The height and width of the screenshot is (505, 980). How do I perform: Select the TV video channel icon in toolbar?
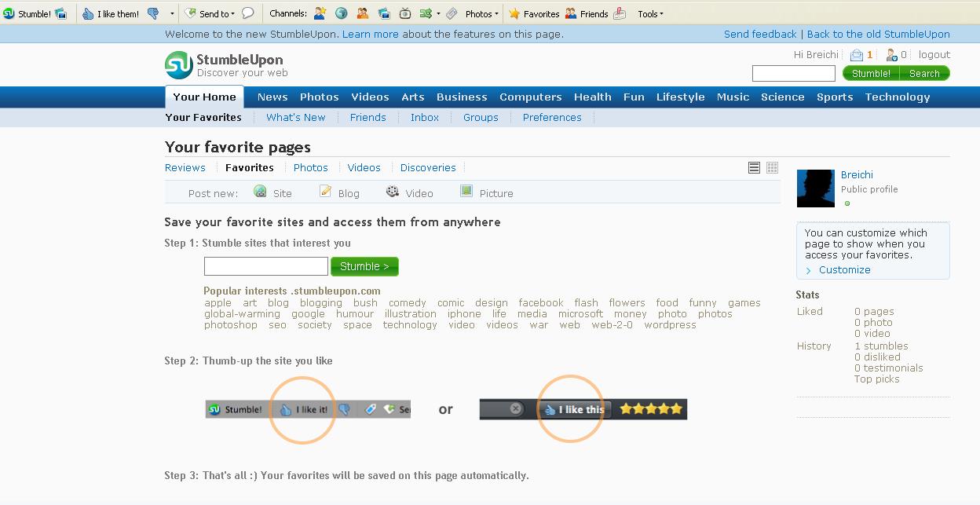coord(405,13)
